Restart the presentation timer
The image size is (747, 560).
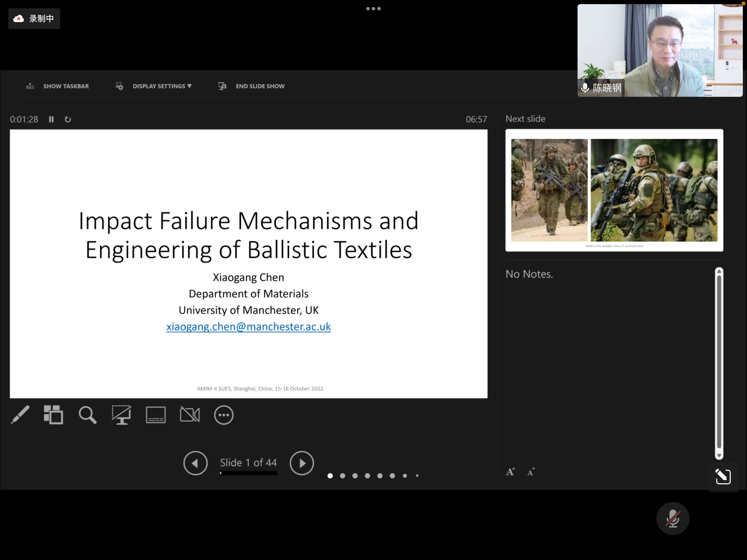click(68, 119)
